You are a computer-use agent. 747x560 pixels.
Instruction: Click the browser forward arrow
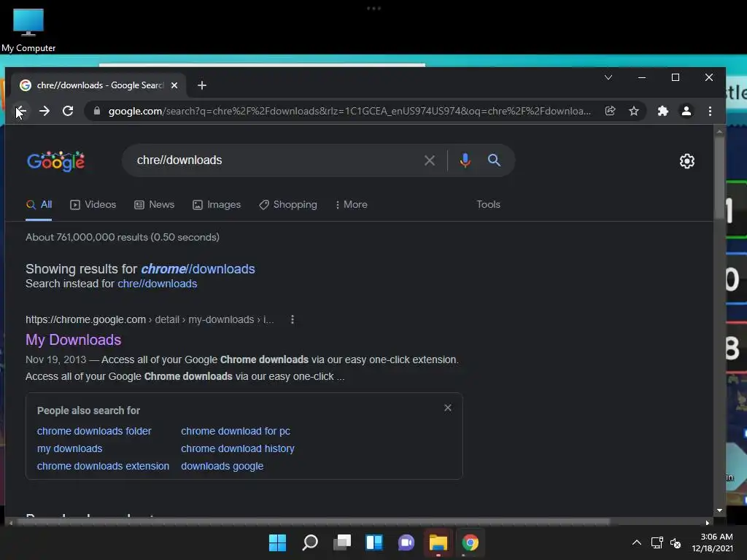[x=44, y=111]
